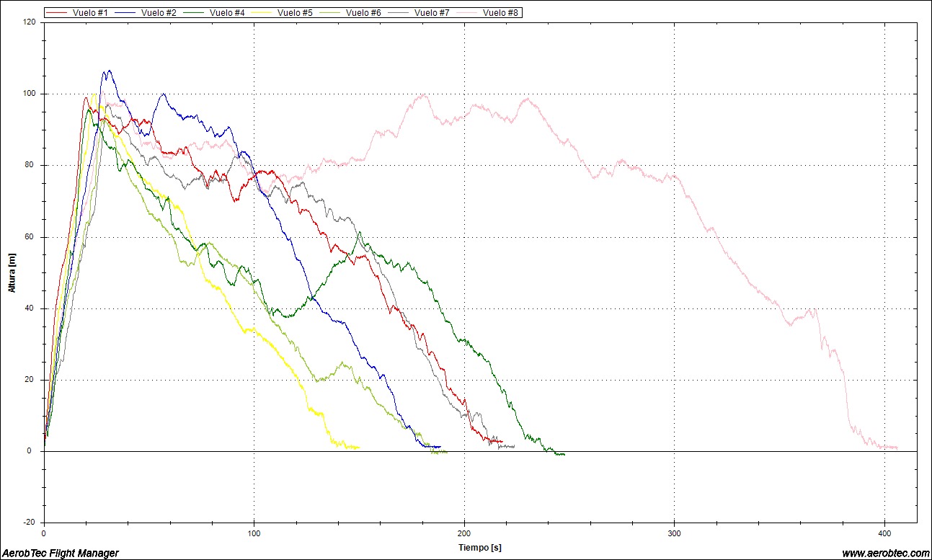The width and height of the screenshot is (932, 560).
Task: Select the Altura [m] axis title
Action: (x=12, y=272)
